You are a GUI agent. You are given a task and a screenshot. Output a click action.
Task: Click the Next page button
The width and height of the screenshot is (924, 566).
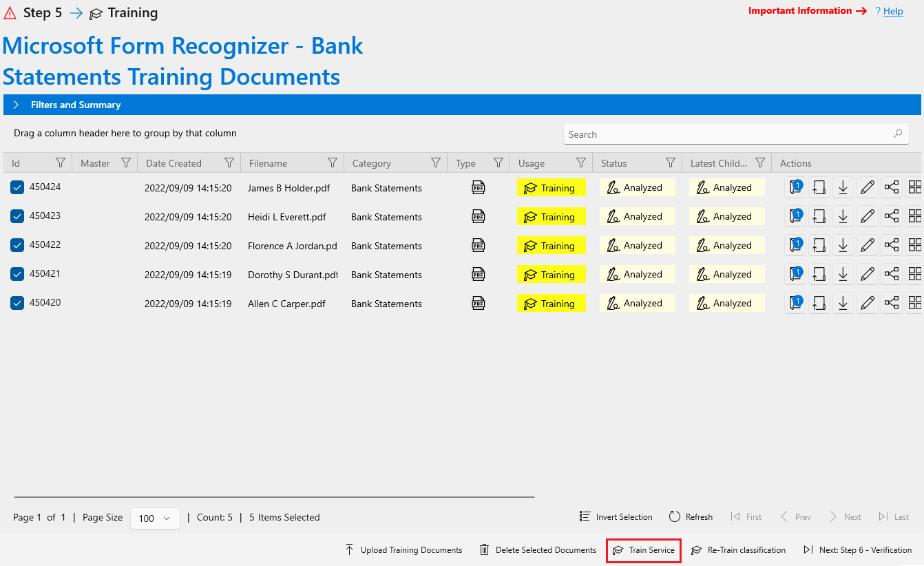[x=846, y=517]
